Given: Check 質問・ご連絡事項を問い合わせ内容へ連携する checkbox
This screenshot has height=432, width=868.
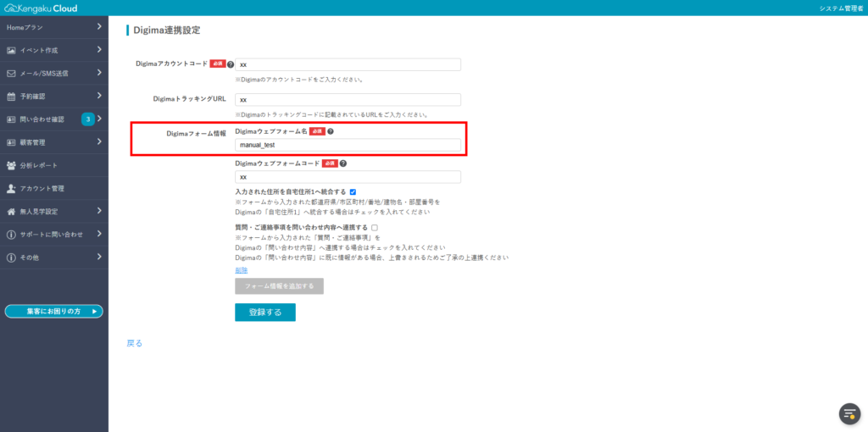Looking at the screenshot, I should (375, 227).
